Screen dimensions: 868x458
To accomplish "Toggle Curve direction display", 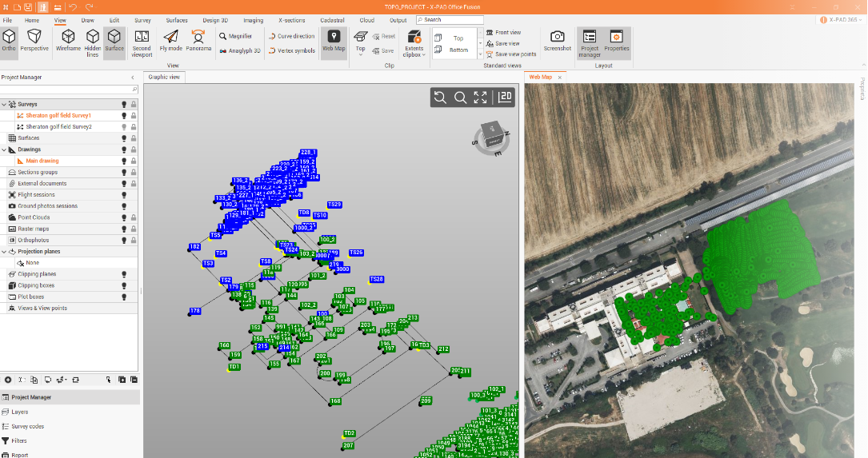I will click(291, 36).
